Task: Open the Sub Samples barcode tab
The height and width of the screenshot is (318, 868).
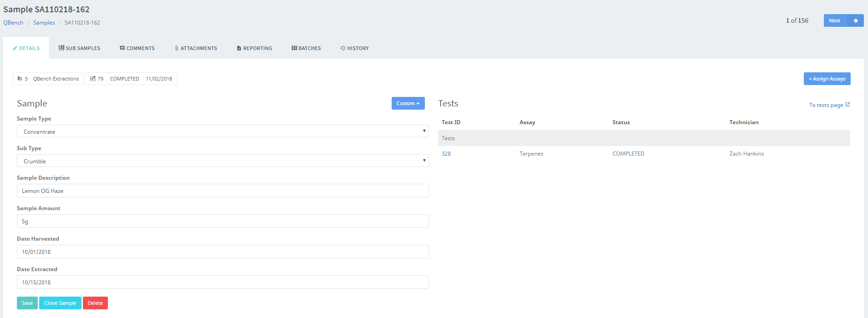Action: coord(79,48)
